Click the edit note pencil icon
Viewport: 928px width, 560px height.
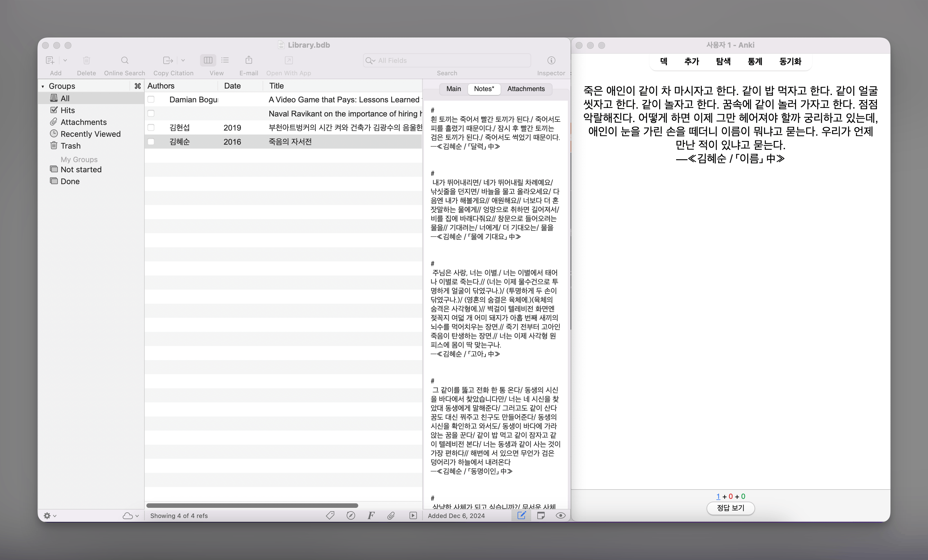coord(521,515)
